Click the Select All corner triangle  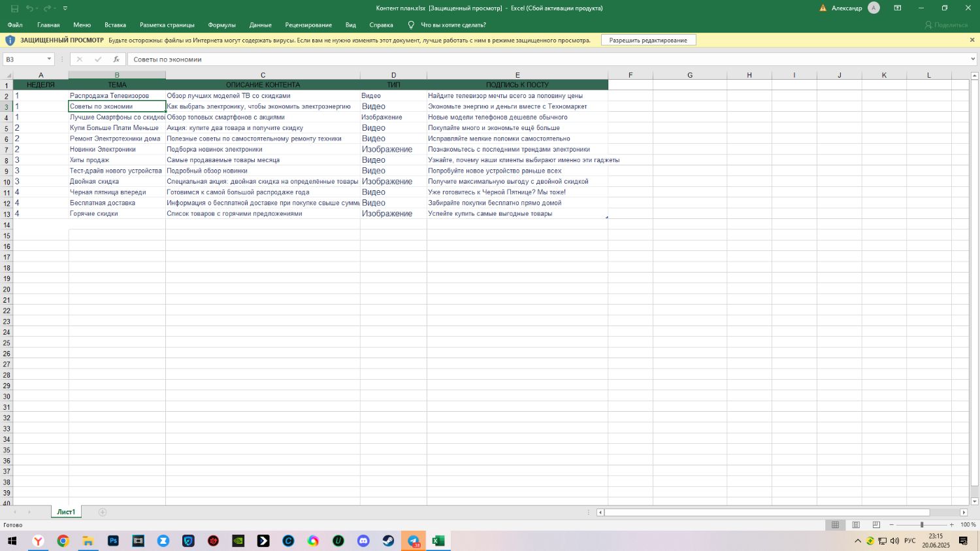[7, 75]
